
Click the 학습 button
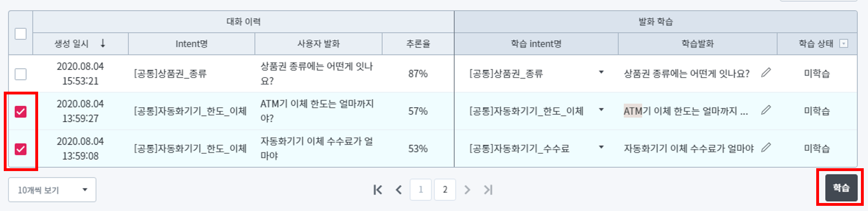(x=841, y=188)
